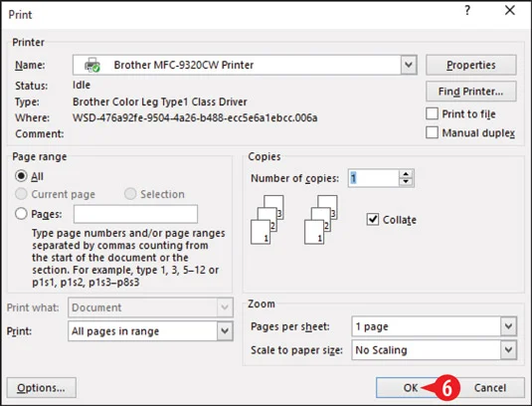Close the Print dialog with X
The height and width of the screenshot is (406, 532).
click(x=510, y=11)
